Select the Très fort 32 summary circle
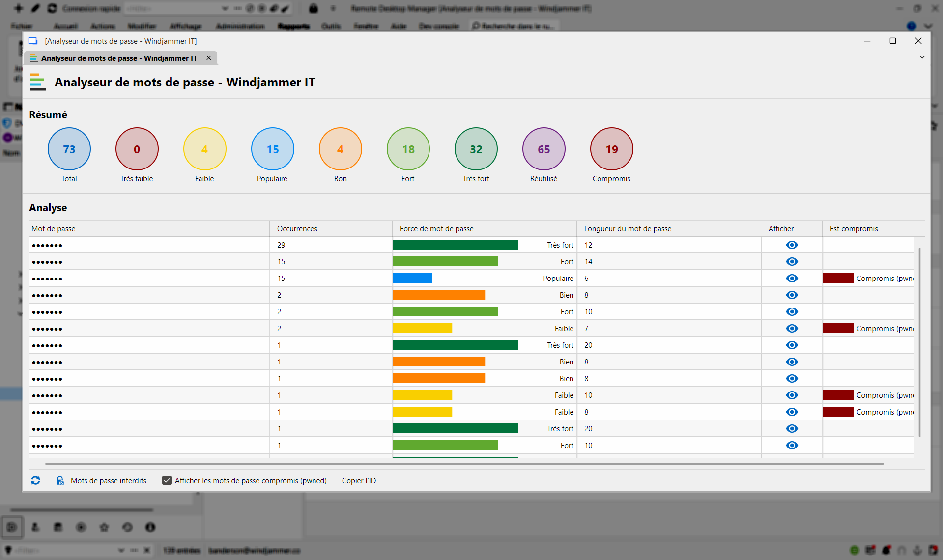Viewport: 943px width, 560px height. pyautogui.click(x=476, y=149)
